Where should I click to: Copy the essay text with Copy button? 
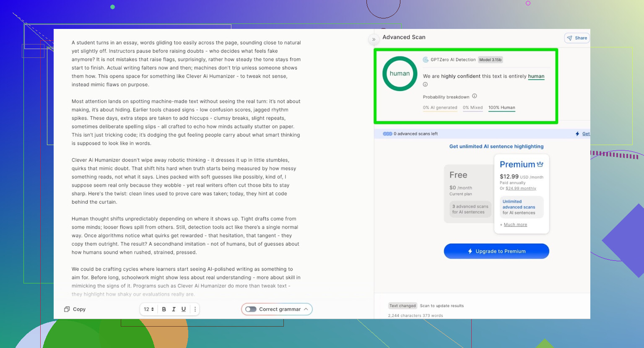75,309
